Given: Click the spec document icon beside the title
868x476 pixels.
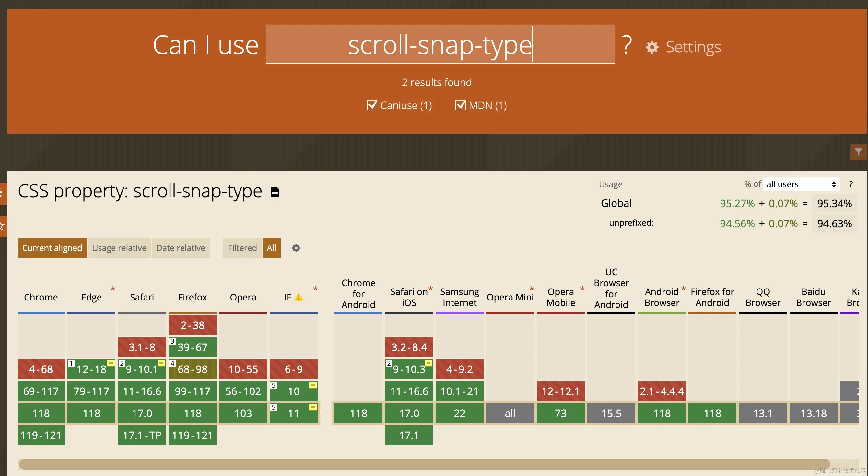Looking at the screenshot, I should click(x=275, y=192).
